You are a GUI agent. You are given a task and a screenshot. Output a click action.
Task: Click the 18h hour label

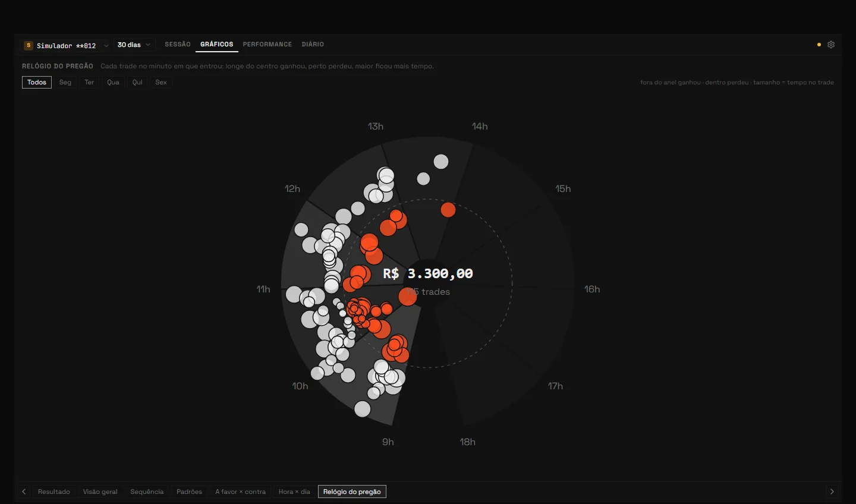click(x=468, y=442)
